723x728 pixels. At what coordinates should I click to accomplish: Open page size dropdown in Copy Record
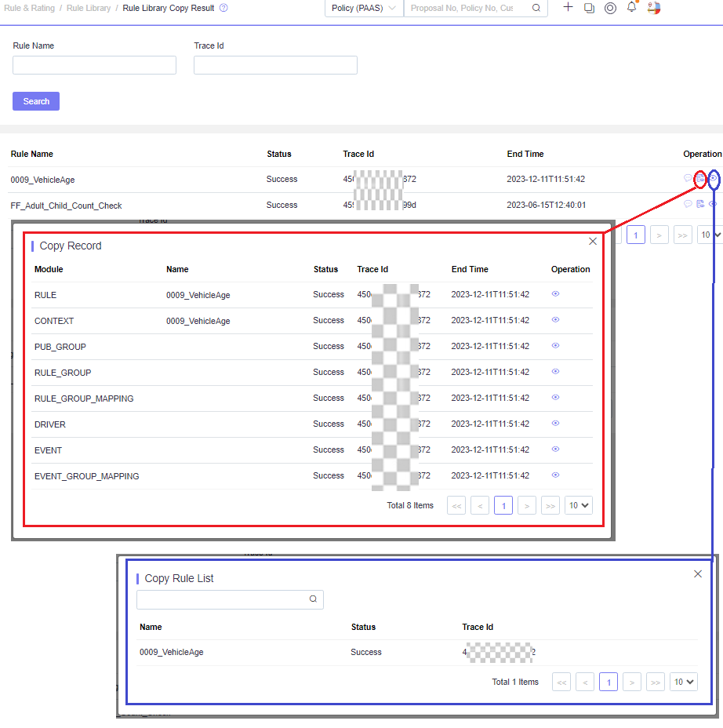(579, 505)
